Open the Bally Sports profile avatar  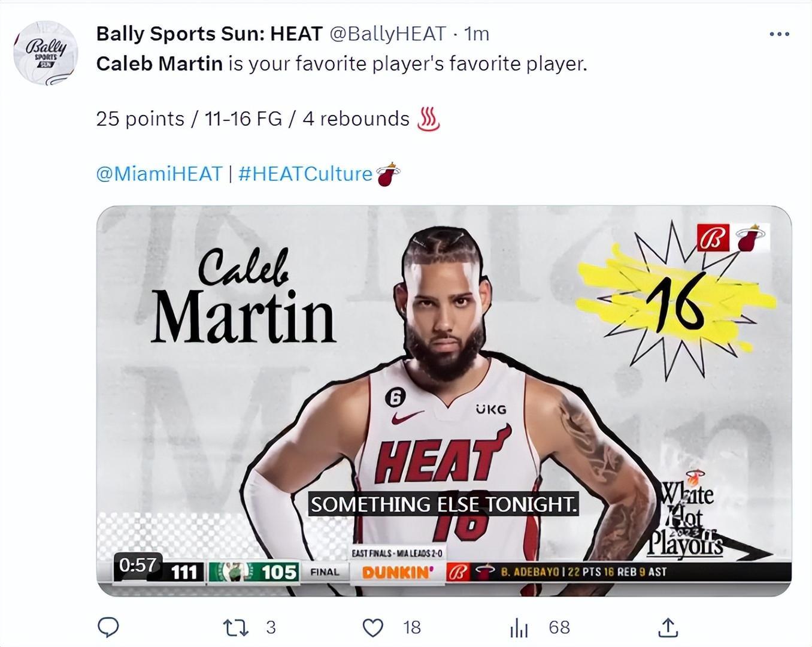(46, 53)
